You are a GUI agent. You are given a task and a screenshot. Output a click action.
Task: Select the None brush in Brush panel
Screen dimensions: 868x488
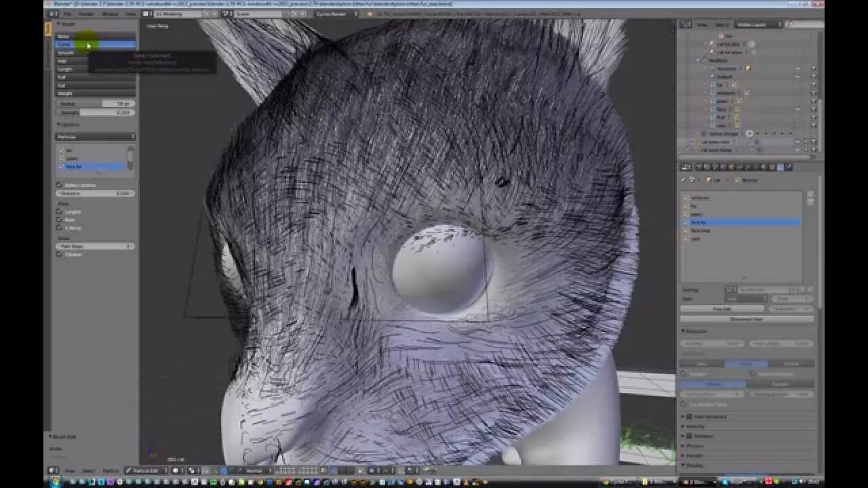(95, 37)
